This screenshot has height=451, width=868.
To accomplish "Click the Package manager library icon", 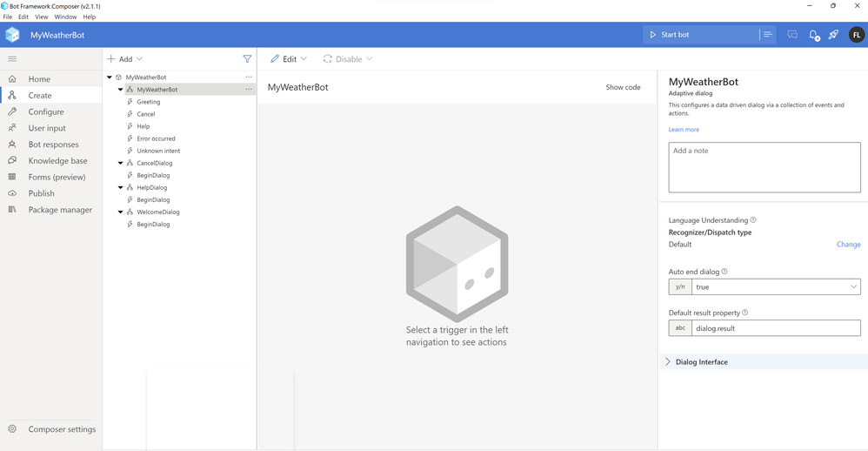I will [x=12, y=210].
